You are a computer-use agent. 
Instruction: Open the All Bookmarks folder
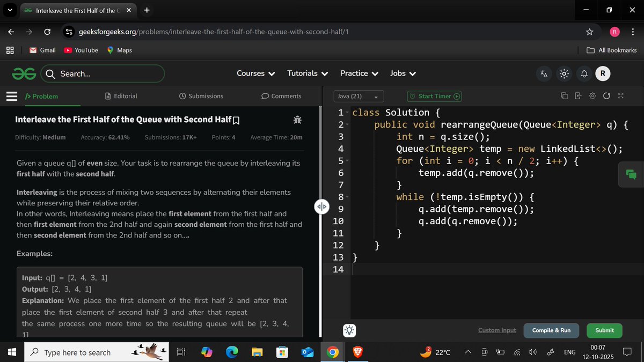tap(612, 50)
